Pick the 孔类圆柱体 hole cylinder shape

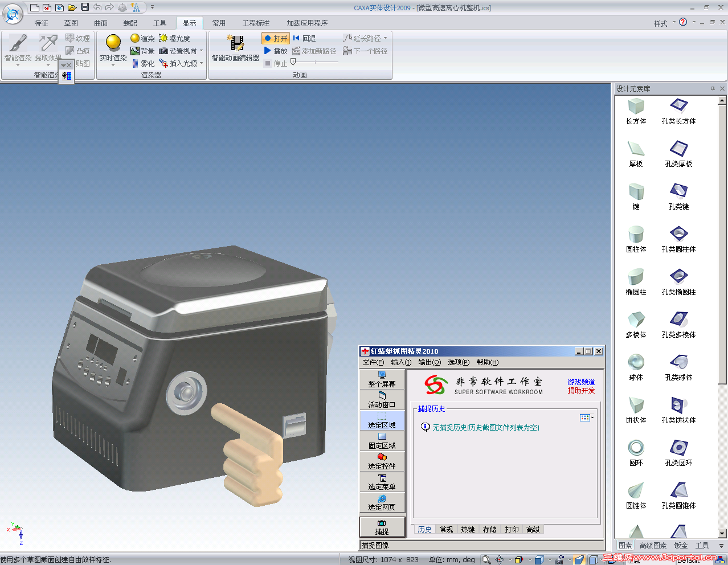678,234
